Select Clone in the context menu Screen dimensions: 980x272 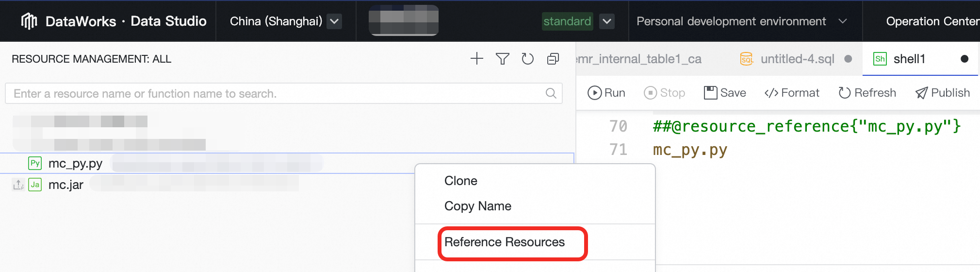tap(461, 181)
